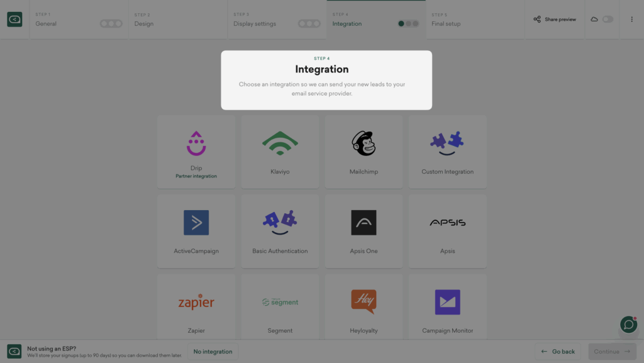This screenshot has width=644, height=363.
Task: Open the live chat support bubble
Action: 628,324
